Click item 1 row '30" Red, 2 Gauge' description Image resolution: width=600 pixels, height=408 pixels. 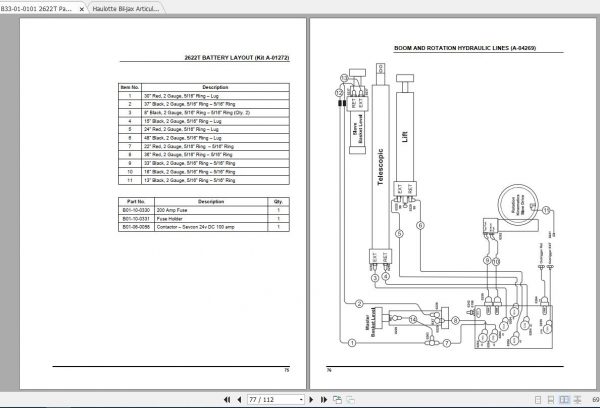(215, 96)
